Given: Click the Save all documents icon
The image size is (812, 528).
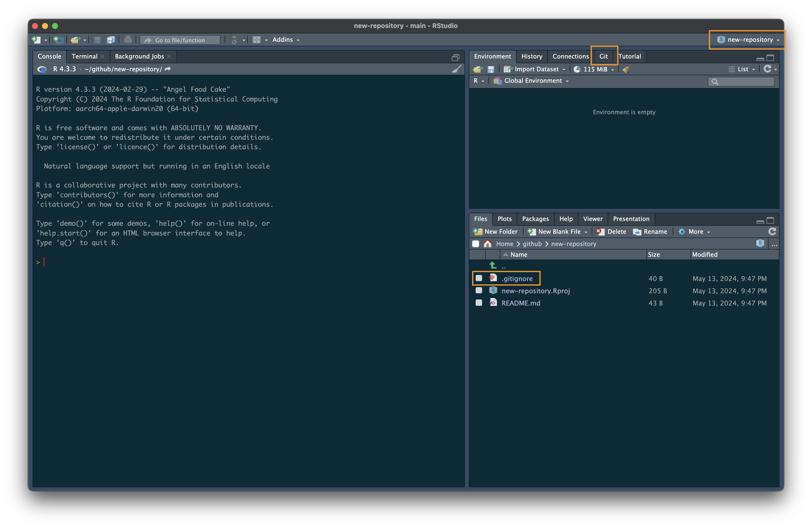Looking at the screenshot, I should coord(110,40).
